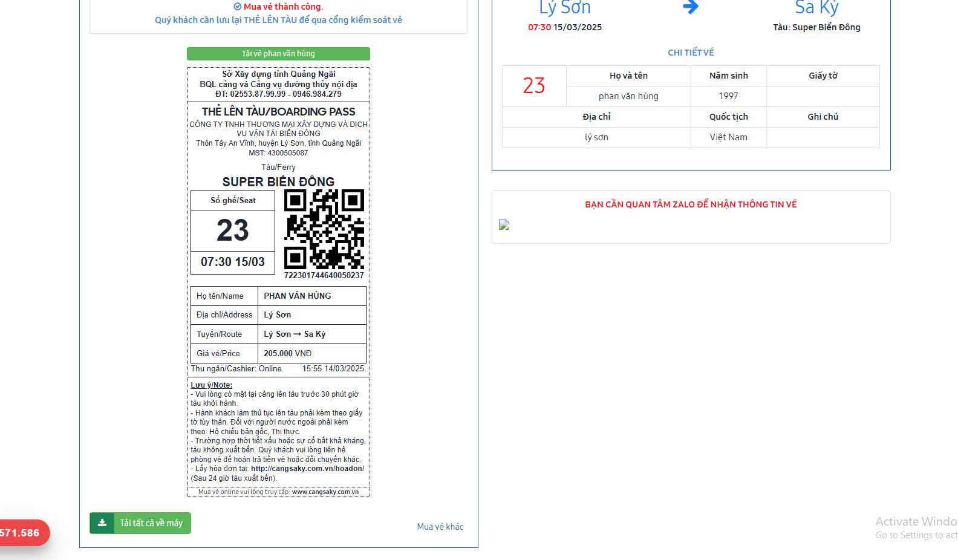Viewport: 958px width, 560px height.
Task: Click the 'CHI TIẾT VÉ' heading
Action: pos(691,53)
